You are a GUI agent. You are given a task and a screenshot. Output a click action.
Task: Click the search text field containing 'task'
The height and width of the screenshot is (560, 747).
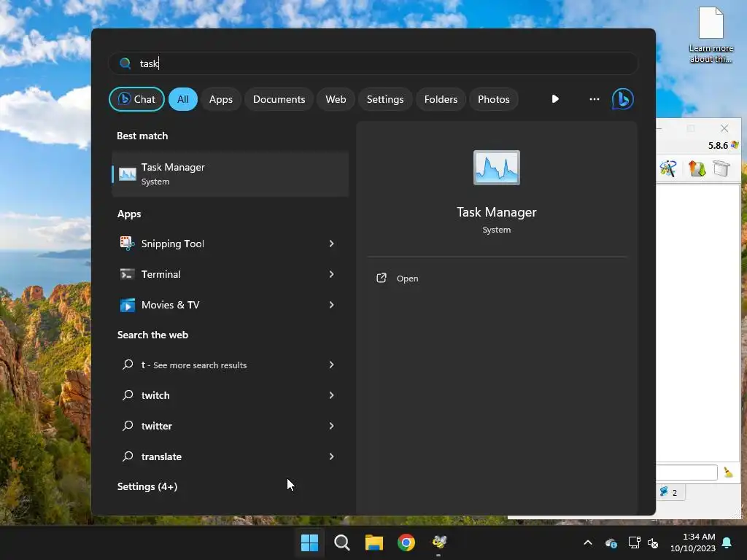click(x=373, y=63)
